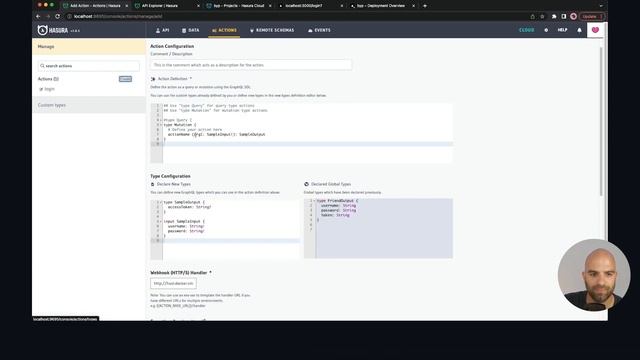The image size is (640, 360).
Task: Open the CLOUD link in header
Action: point(527,30)
